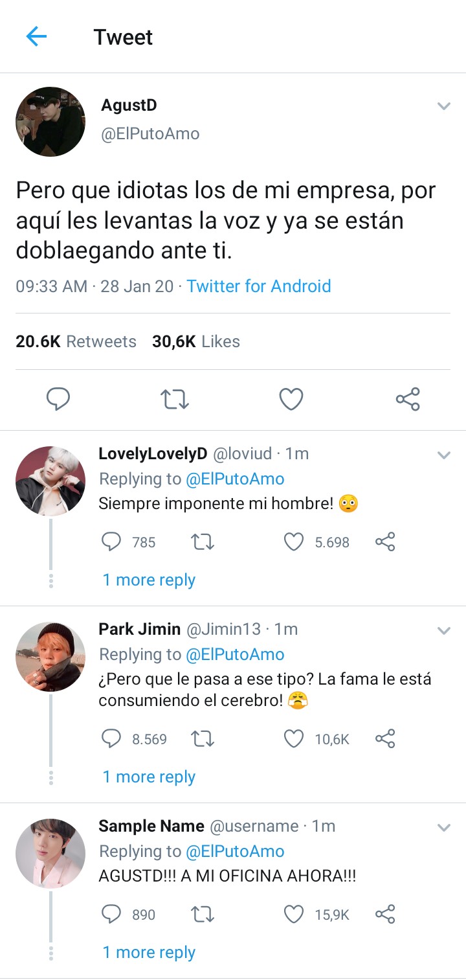The image size is (466, 980).
Task: Show 1 more reply under Park Jimin
Action: 149,777
